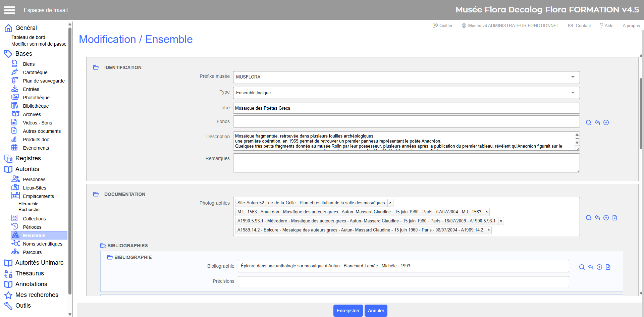This screenshot has height=317, width=644.
Task: Click the Enregistrer button
Action: [x=348, y=311]
